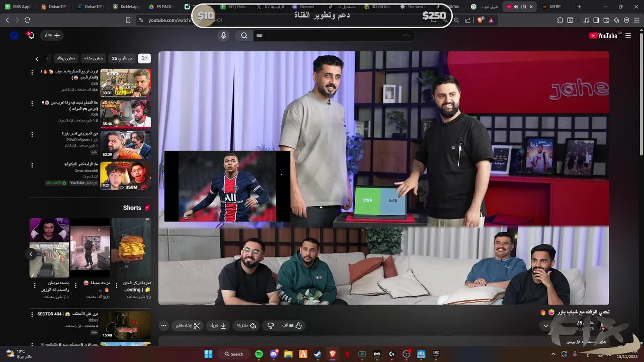644x362 pixels.
Task: Open options menu for 35:46 video
Action: [32, 103]
